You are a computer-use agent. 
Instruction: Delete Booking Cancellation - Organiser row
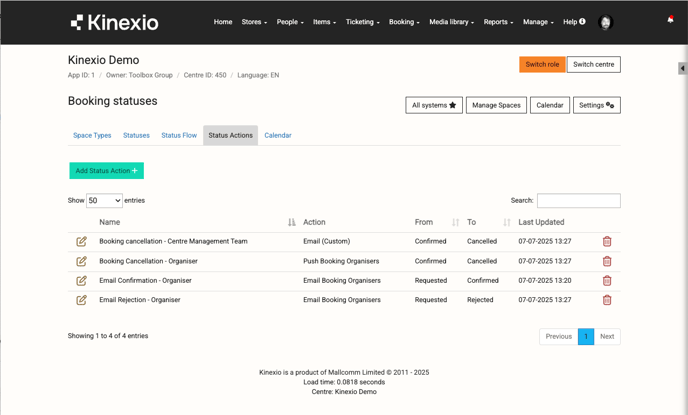point(607,261)
